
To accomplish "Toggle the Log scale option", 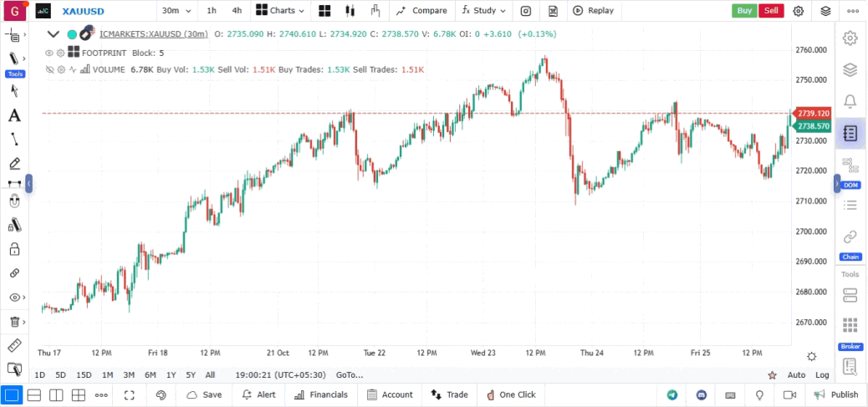I will point(822,375).
